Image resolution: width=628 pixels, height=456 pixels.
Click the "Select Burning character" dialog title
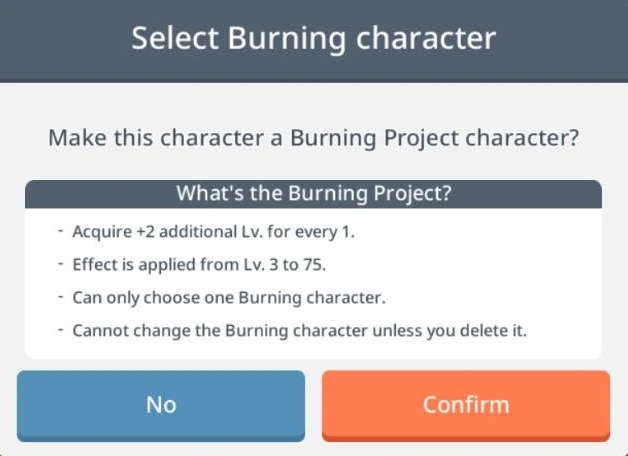click(313, 39)
